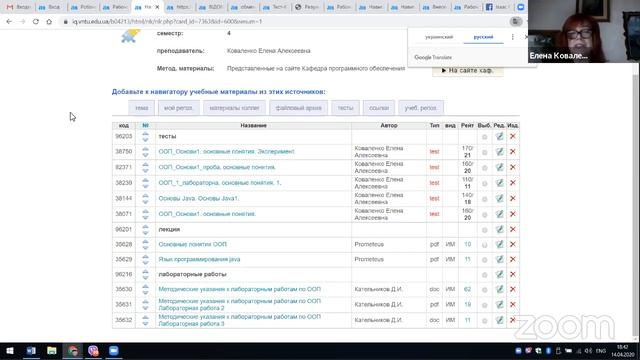Select radio button for row 38750
Image resolution: width=640 pixels, height=360 pixels.
click(484, 152)
